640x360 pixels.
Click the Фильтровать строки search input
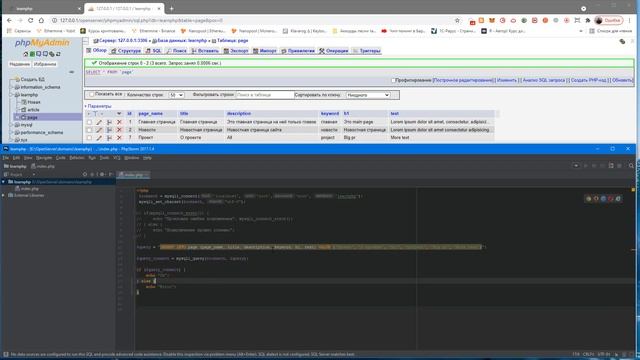pos(265,95)
